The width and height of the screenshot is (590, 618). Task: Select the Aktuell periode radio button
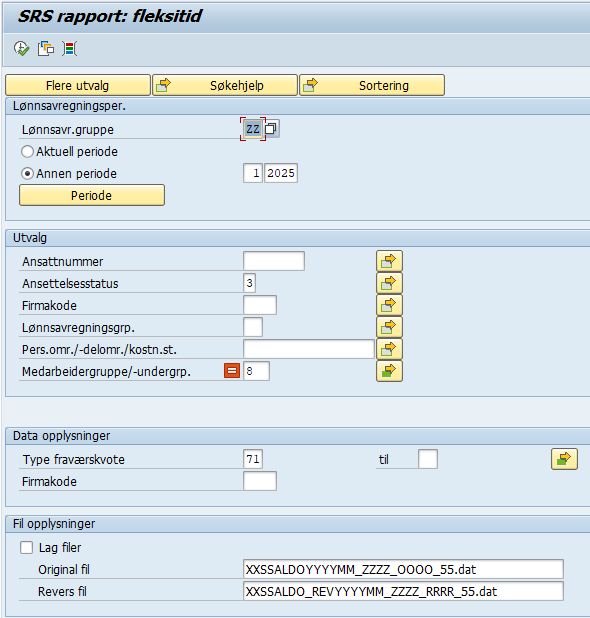(x=27, y=152)
